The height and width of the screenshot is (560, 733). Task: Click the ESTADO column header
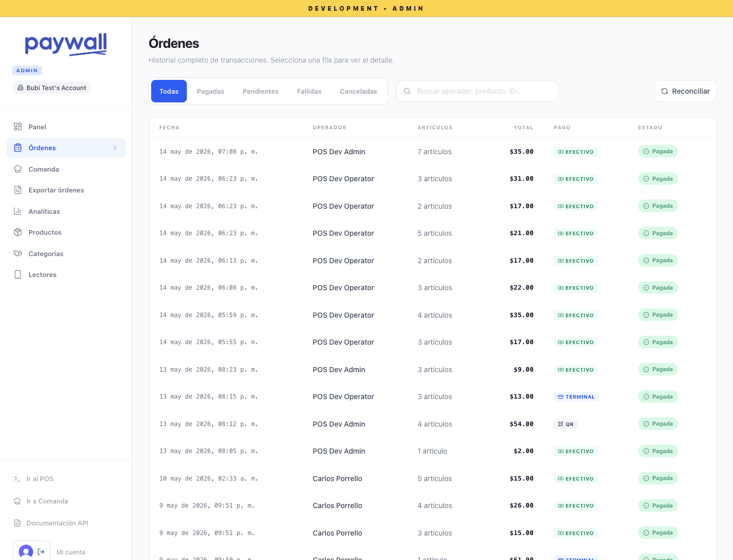[x=650, y=128]
